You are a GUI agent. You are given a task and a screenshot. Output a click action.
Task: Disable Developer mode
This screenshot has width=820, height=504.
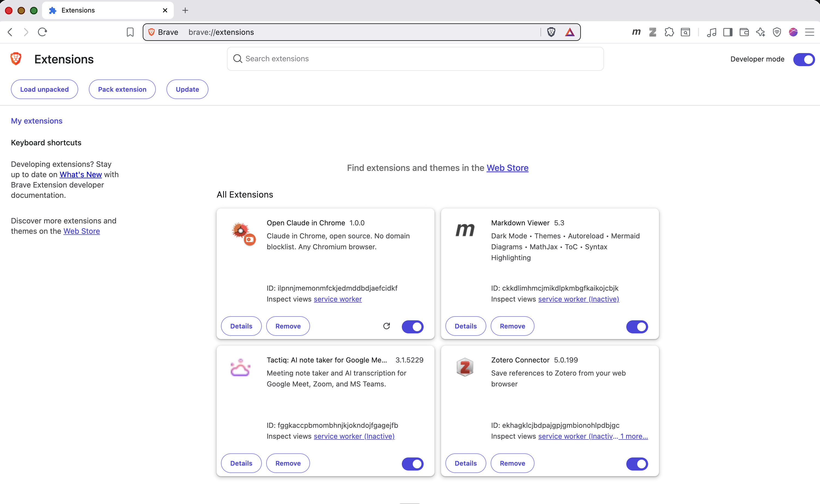pos(804,59)
